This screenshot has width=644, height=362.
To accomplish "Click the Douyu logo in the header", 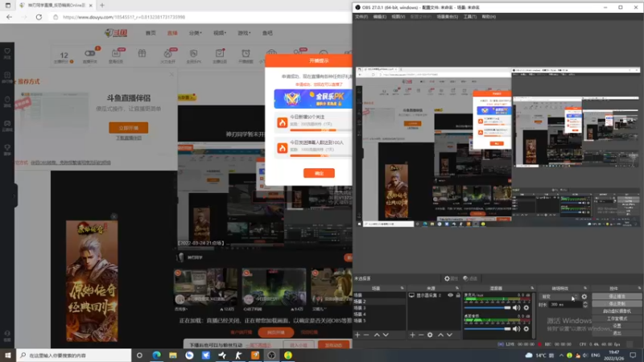I will (x=116, y=33).
